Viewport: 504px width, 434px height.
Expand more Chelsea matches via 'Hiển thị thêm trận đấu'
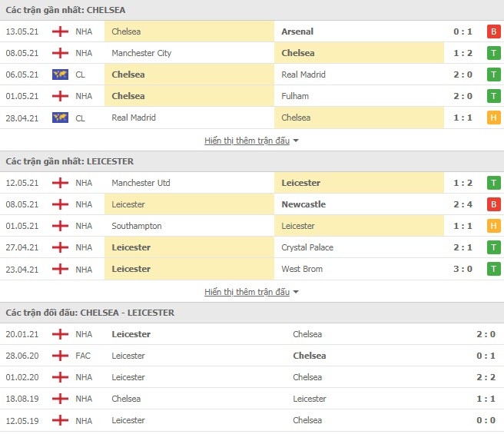click(247, 141)
